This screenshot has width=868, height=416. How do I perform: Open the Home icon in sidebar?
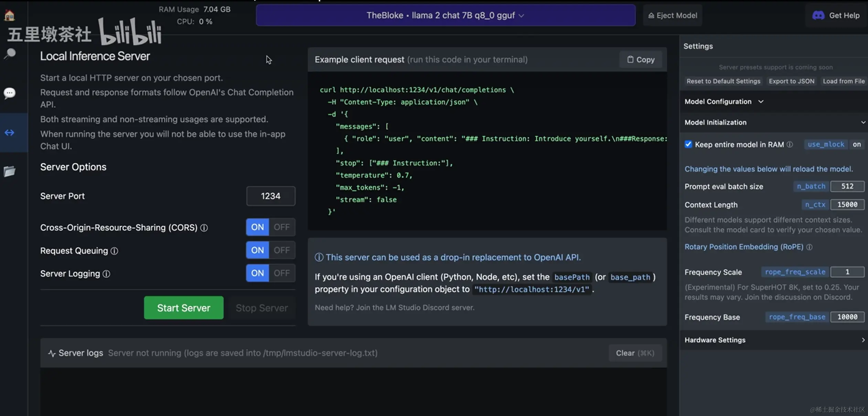click(9, 15)
